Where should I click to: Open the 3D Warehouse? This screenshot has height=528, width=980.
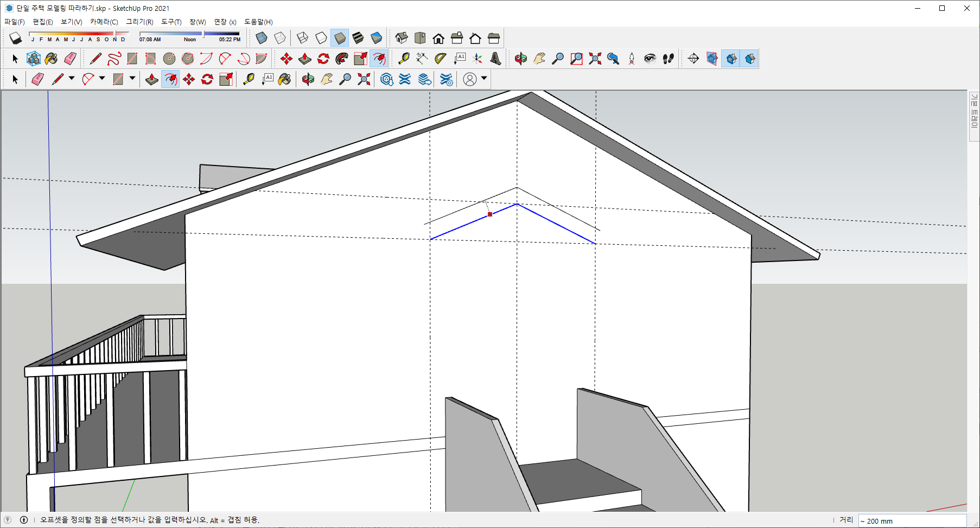(386, 79)
